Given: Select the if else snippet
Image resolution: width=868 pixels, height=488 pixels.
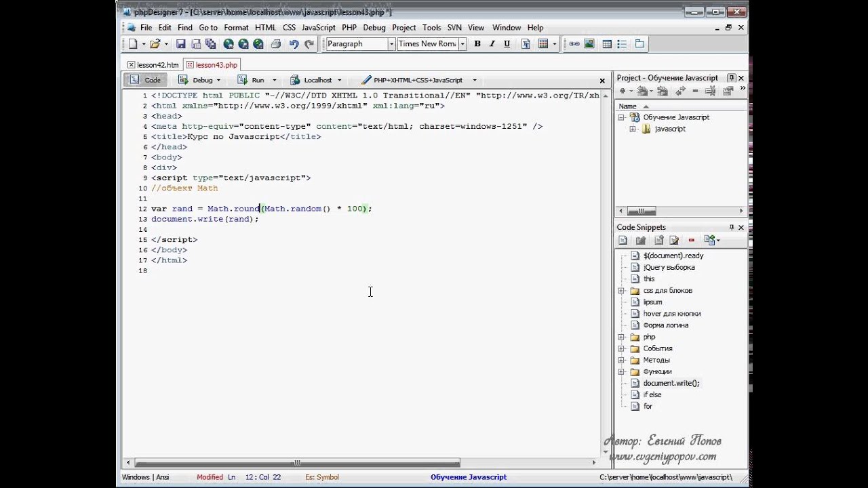Looking at the screenshot, I should pyautogui.click(x=652, y=394).
